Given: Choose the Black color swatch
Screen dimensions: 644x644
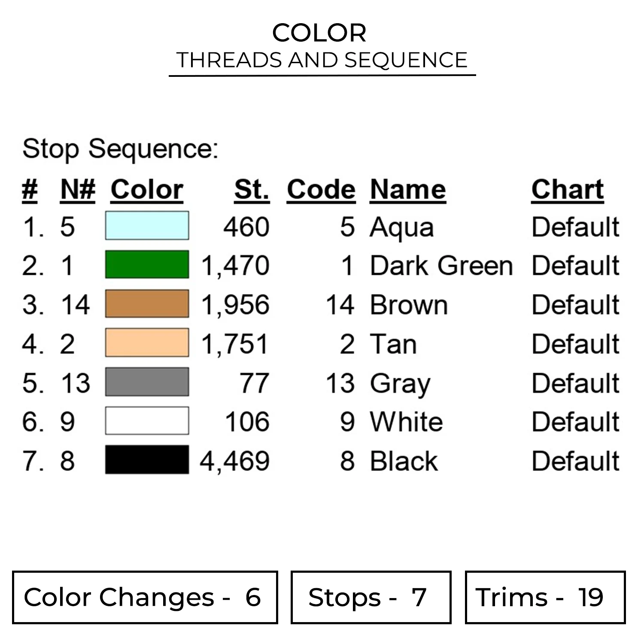Looking at the screenshot, I should (147, 460).
